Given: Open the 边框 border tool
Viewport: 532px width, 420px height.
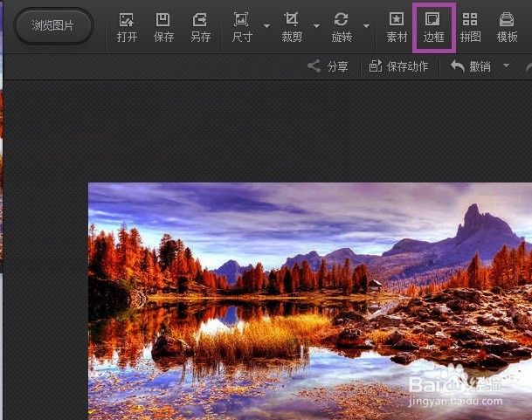Looking at the screenshot, I should tap(433, 28).
